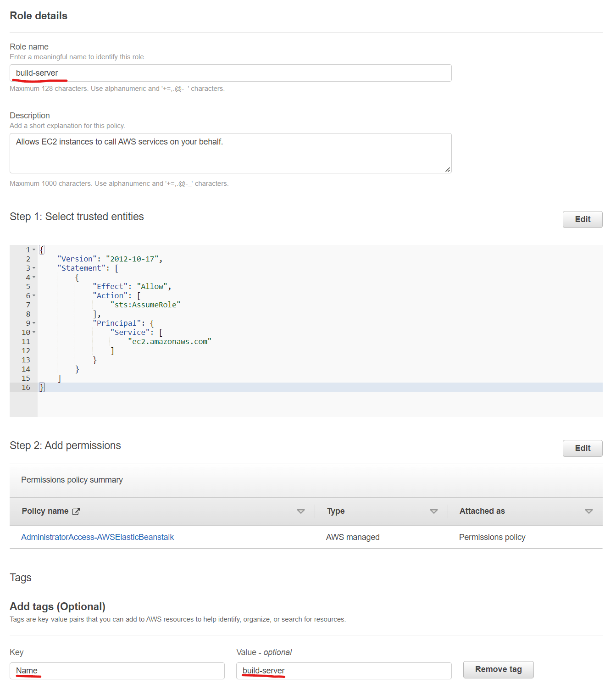Screen dimensions: 616x689
Task: Select the tag Value field containing build-server
Action: click(343, 671)
